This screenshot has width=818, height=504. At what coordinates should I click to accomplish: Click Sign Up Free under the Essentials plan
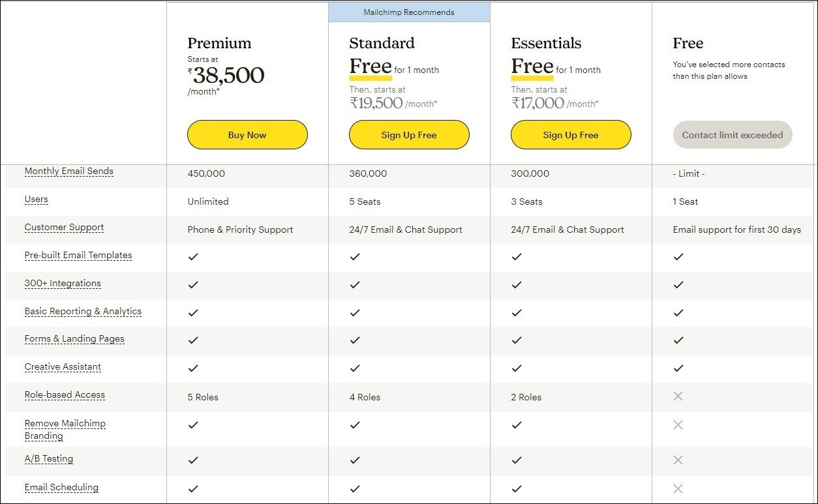tap(571, 134)
